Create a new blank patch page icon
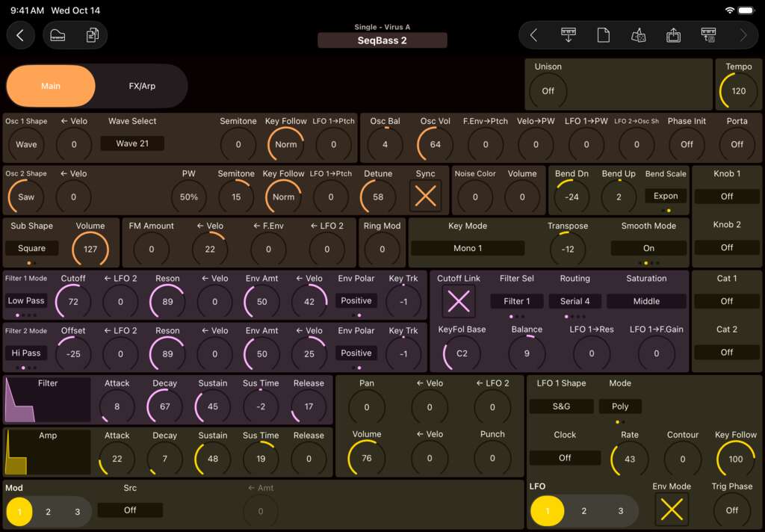 [604, 36]
